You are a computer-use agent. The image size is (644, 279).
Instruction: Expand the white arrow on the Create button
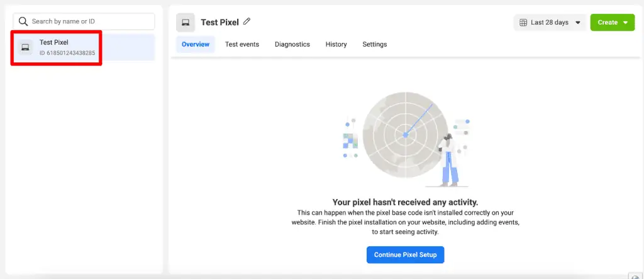point(625,23)
